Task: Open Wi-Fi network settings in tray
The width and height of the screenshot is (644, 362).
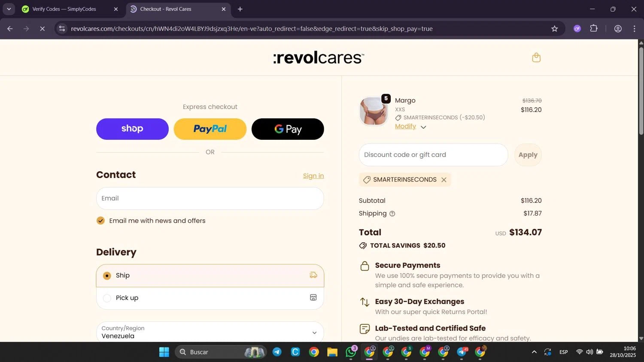Action: point(579,352)
